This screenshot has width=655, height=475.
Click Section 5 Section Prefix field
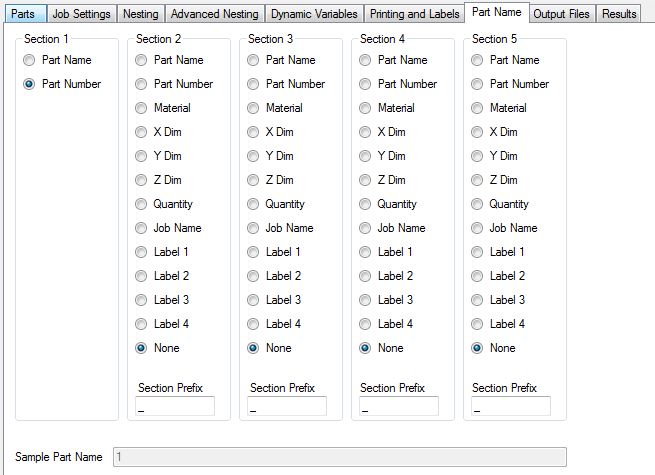pos(511,407)
